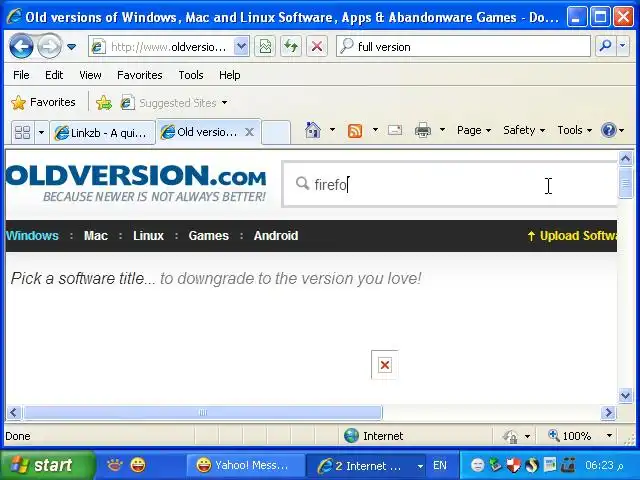The width and height of the screenshot is (640, 480).
Task: Click the horizontal scrollbar left arrow
Action: [x=13, y=413]
